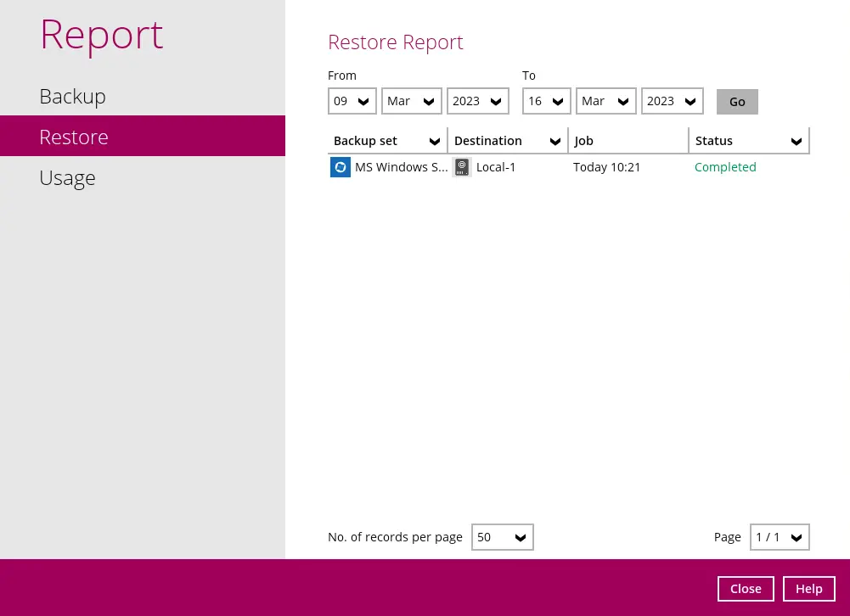Filter by Destination column dropdown

click(x=554, y=142)
